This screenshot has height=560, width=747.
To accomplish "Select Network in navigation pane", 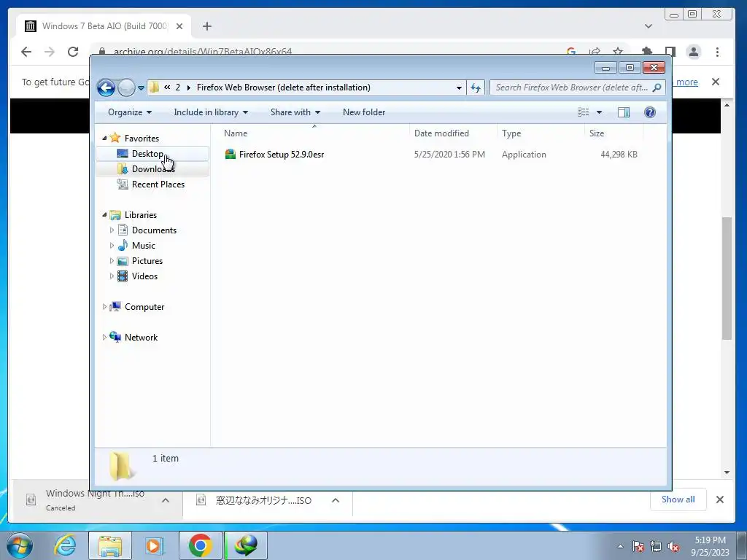I will tap(141, 337).
